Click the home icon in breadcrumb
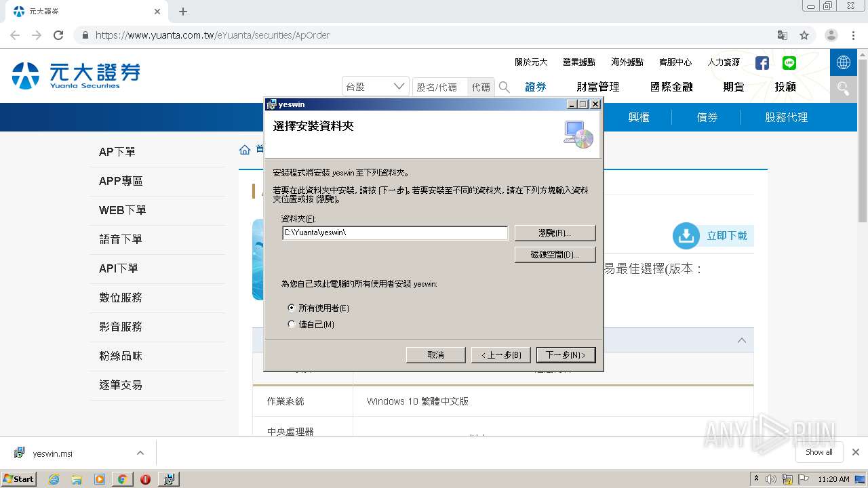 tap(245, 150)
